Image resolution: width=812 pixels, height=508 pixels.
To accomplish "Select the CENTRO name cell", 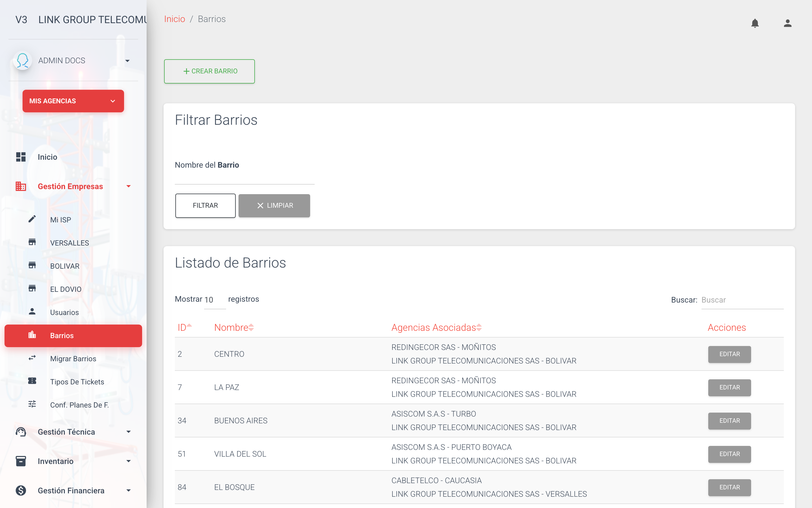I will point(229,354).
